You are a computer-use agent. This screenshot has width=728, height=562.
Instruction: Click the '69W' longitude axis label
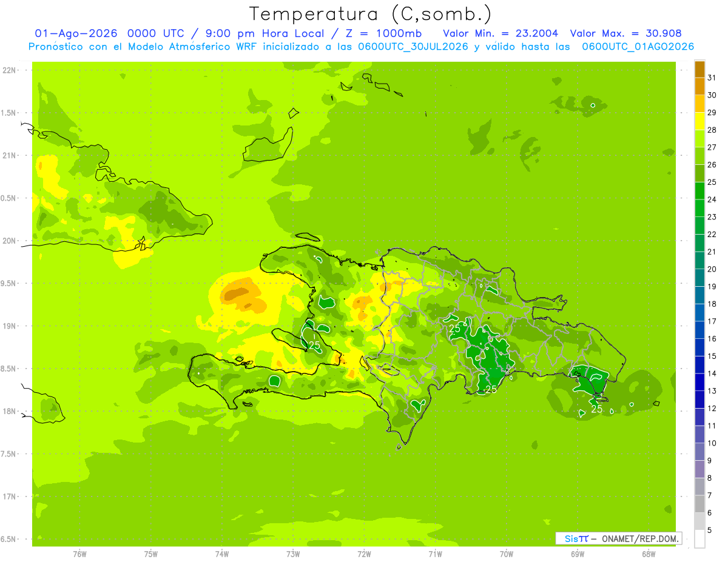[x=578, y=553]
